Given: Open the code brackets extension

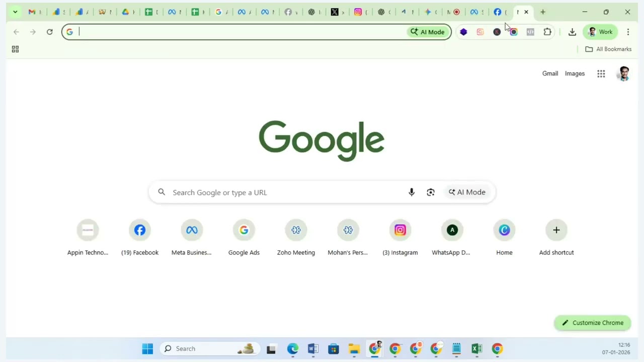Looking at the screenshot, I should pos(530,32).
